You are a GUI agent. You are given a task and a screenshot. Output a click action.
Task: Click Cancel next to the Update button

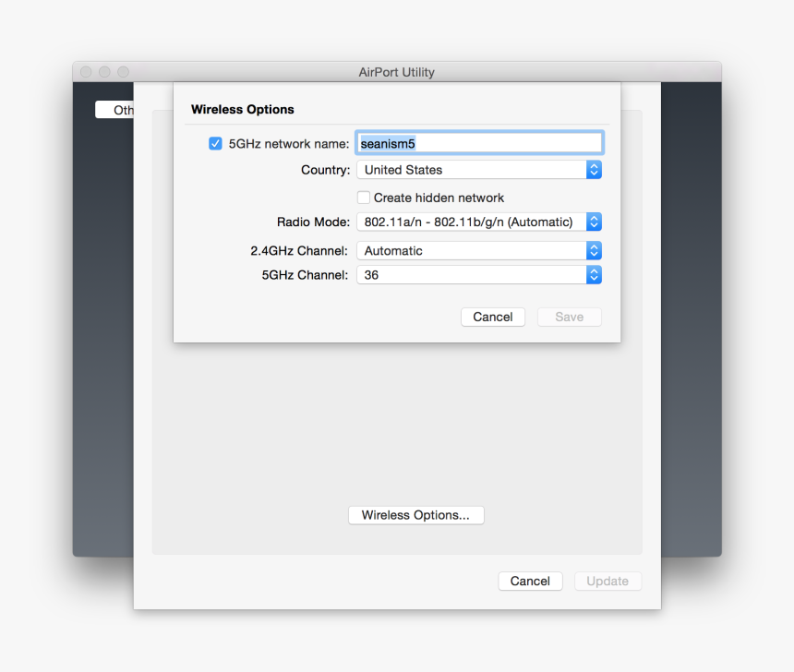[530, 581]
